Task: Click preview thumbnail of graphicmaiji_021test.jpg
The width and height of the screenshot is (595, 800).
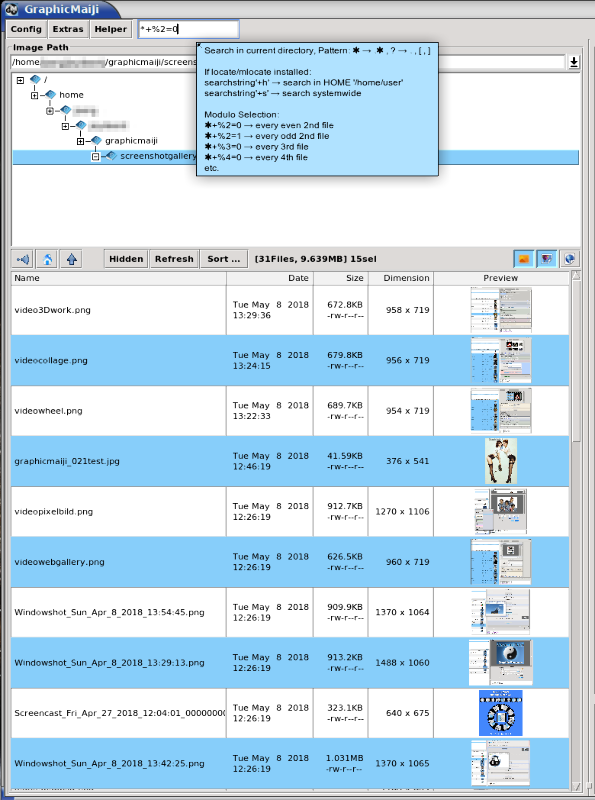Action: [501, 461]
